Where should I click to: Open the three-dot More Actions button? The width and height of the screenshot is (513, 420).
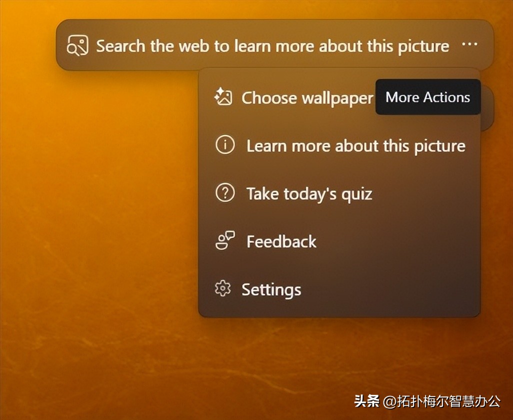pyautogui.click(x=469, y=44)
